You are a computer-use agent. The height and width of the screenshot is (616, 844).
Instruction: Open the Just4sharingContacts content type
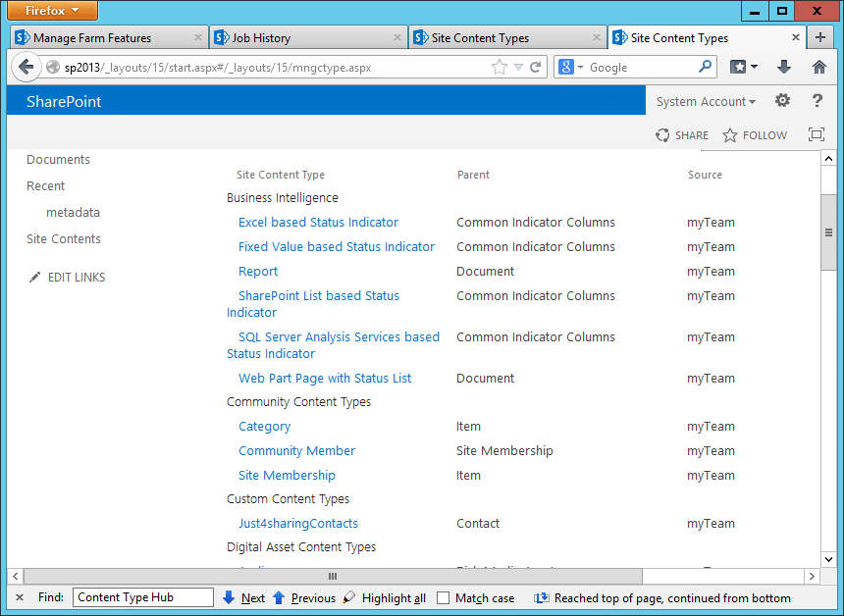point(297,524)
